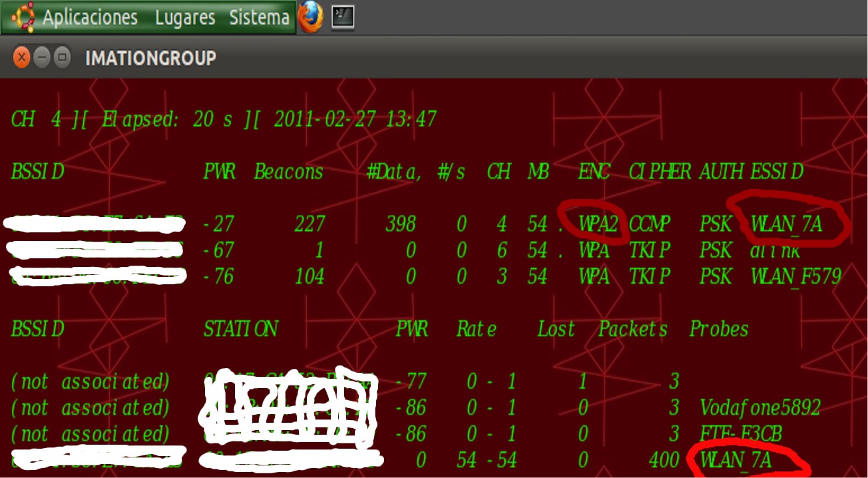Select the WLAN_F579 network name
The image size is (868, 478).
coord(795,276)
